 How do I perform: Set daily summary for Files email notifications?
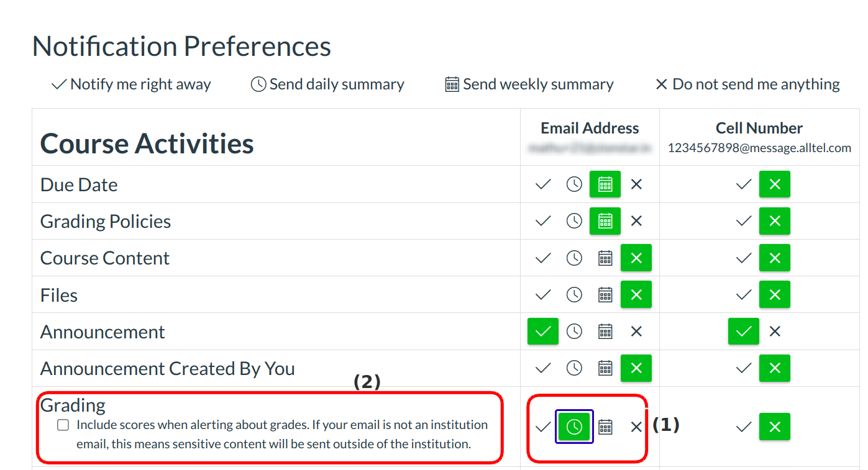tap(573, 294)
